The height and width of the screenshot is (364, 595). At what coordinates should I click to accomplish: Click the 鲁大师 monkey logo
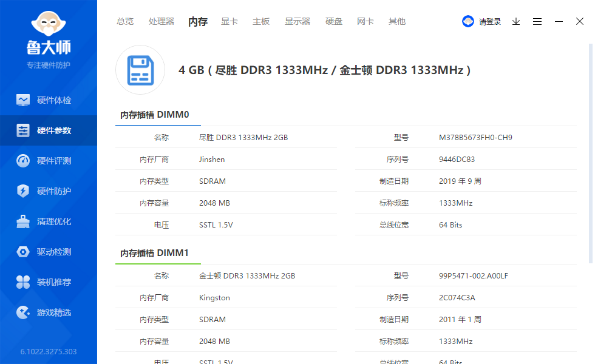click(x=48, y=24)
